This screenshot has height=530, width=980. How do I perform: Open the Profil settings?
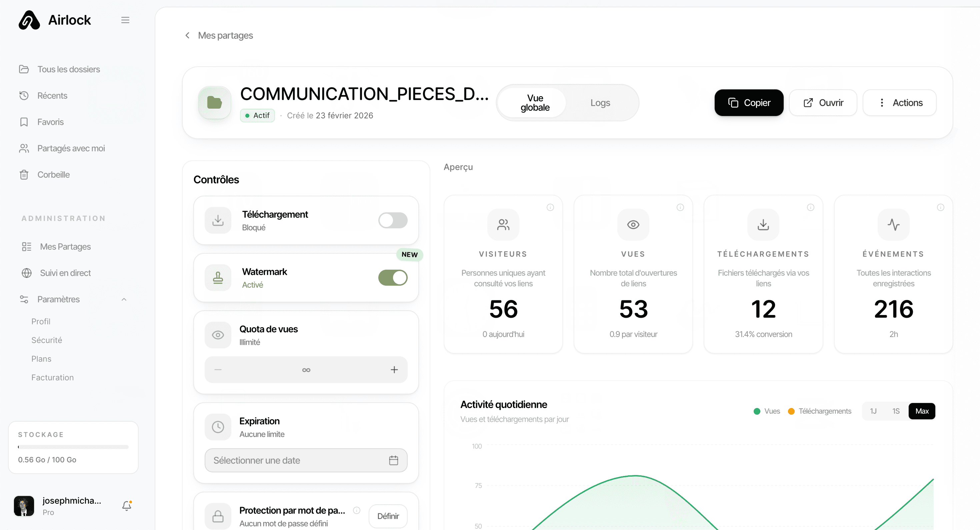pos(41,322)
